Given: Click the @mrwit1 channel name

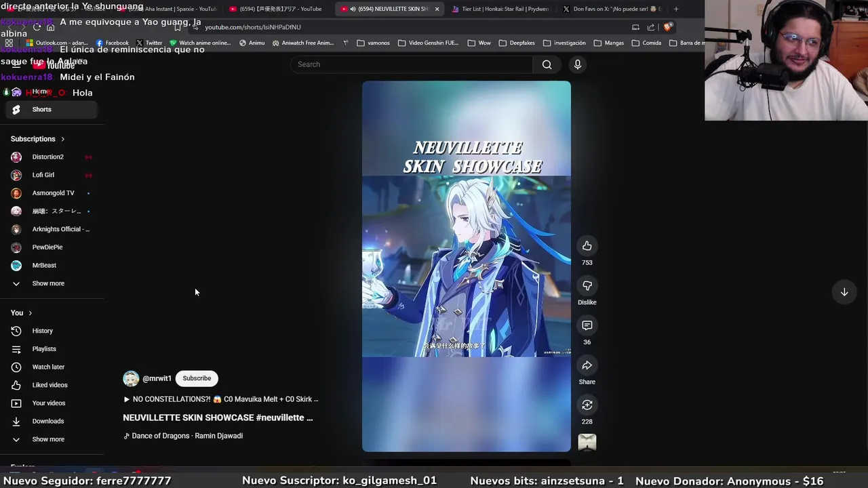Looking at the screenshot, I should tap(157, 379).
